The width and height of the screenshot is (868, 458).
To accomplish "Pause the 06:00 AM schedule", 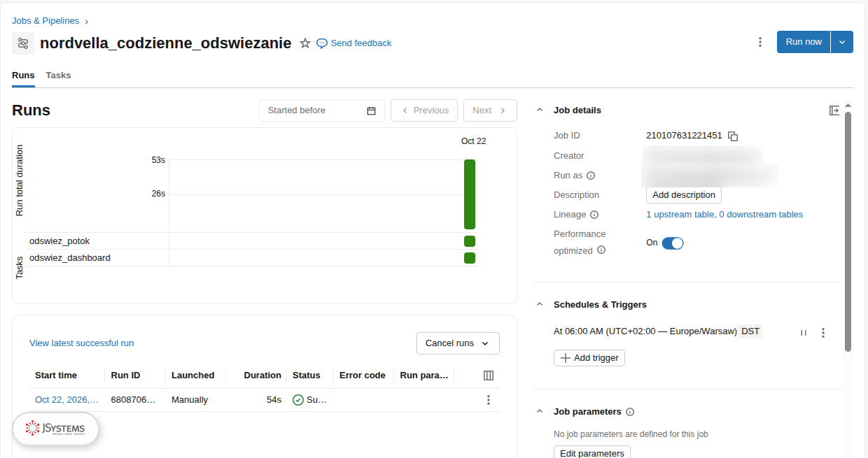I will (804, 333).
